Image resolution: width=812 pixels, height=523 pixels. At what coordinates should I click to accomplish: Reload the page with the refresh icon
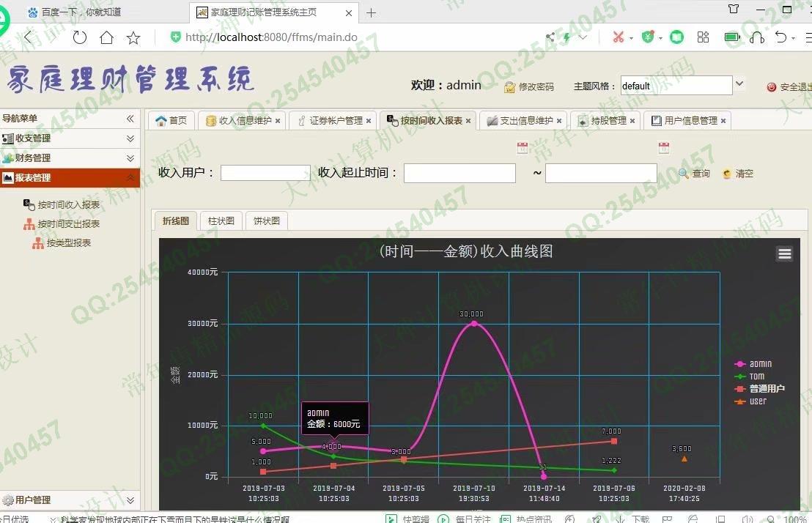point(79,37)
